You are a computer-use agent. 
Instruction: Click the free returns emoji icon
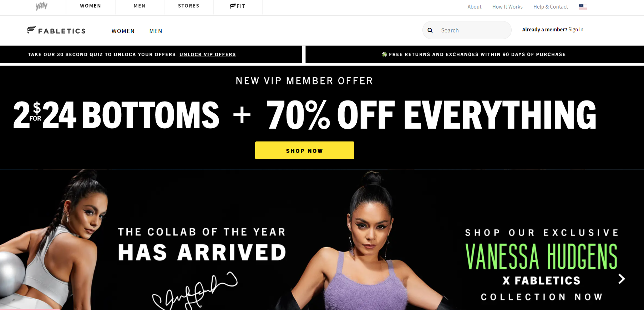click(384, 55)
